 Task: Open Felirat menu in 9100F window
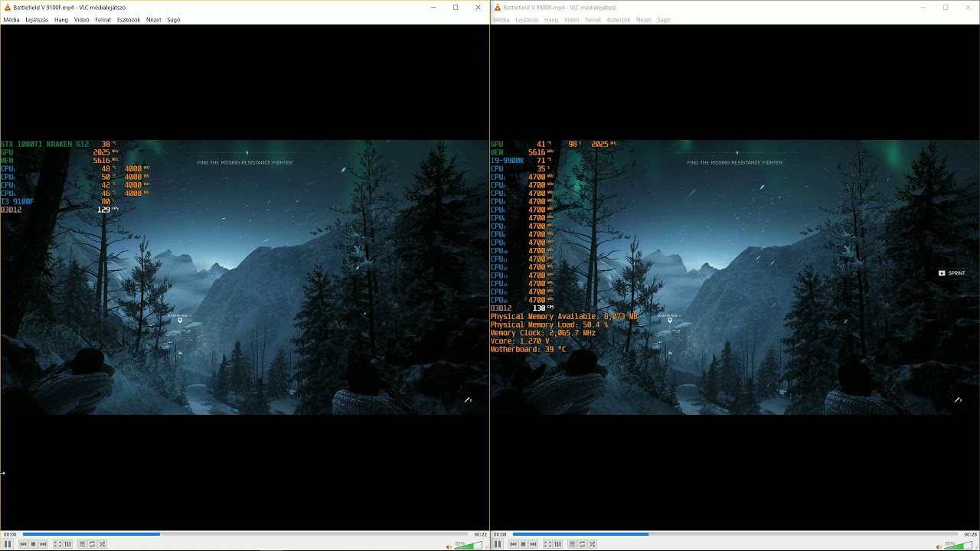click(x=103, y=20)
